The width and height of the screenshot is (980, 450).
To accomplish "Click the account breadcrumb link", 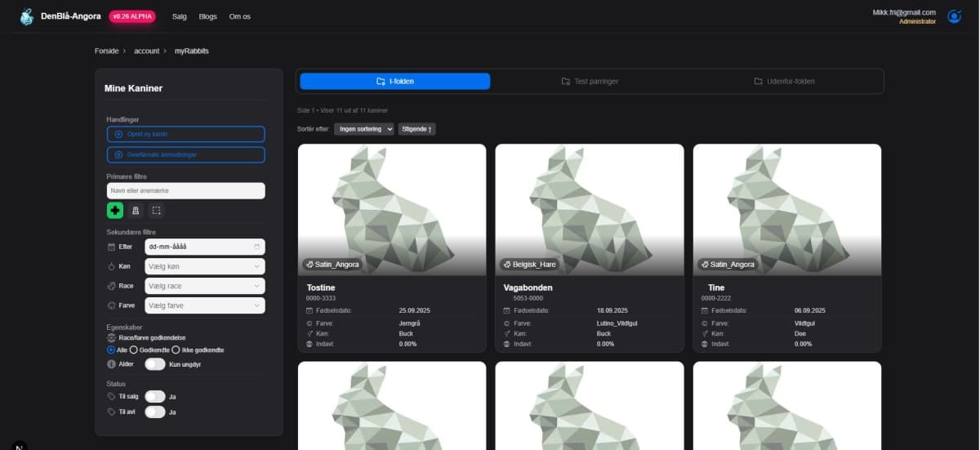I will pyautogui.click(x=147, y=51).
